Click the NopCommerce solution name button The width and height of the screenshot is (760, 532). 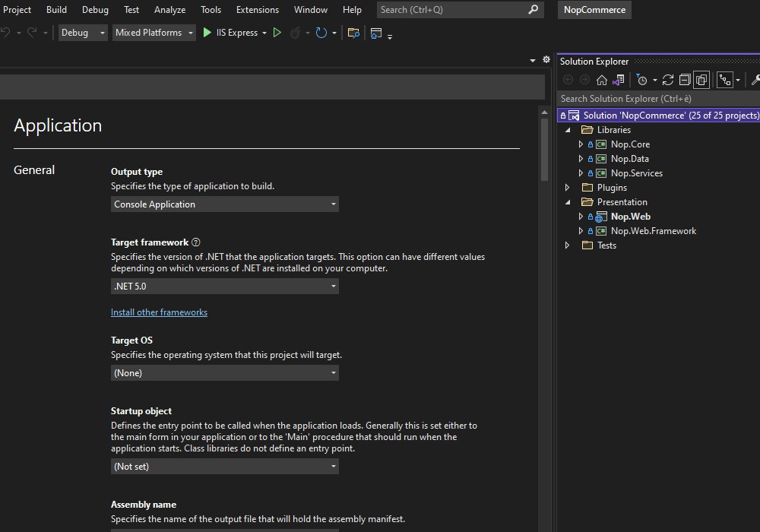[594, 10]
